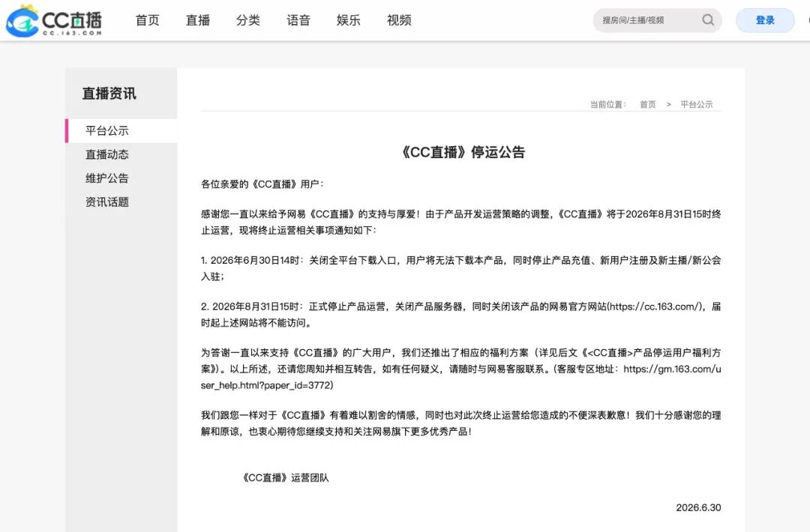Image resolution: width=810 pixels, height=532 pixels.
Task: Click the greeting 各位亲爱的《CC直播》用户
Action: click(262, 184)
